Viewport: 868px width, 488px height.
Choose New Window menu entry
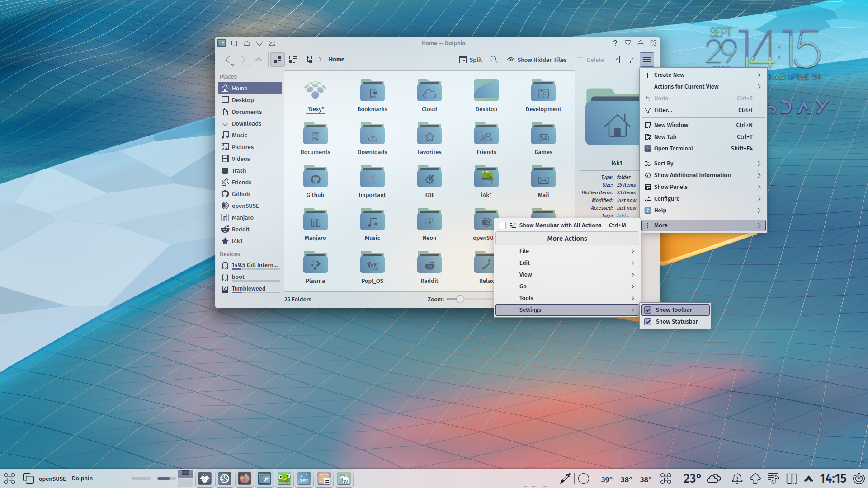pyautogui.click(x=703, y=125)
